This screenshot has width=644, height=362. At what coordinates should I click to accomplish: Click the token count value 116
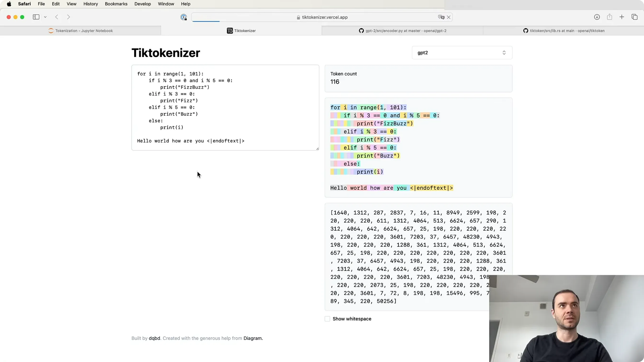(335, 82)
